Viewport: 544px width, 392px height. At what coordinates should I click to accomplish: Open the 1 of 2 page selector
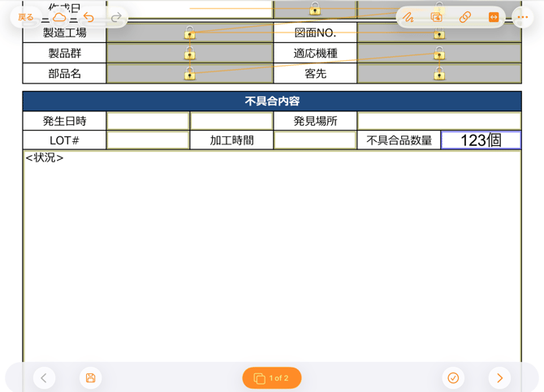272,378
